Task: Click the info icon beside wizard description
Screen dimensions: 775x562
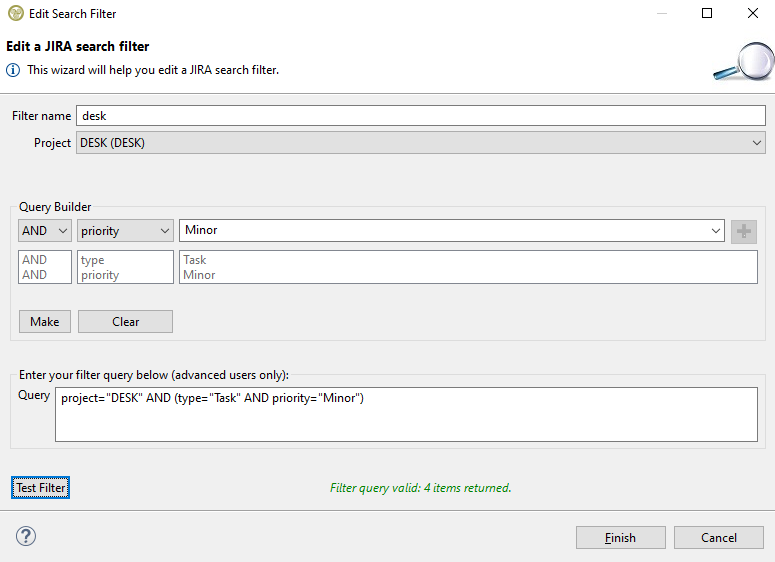Action: pyautogui.click(x=13, y=70)
